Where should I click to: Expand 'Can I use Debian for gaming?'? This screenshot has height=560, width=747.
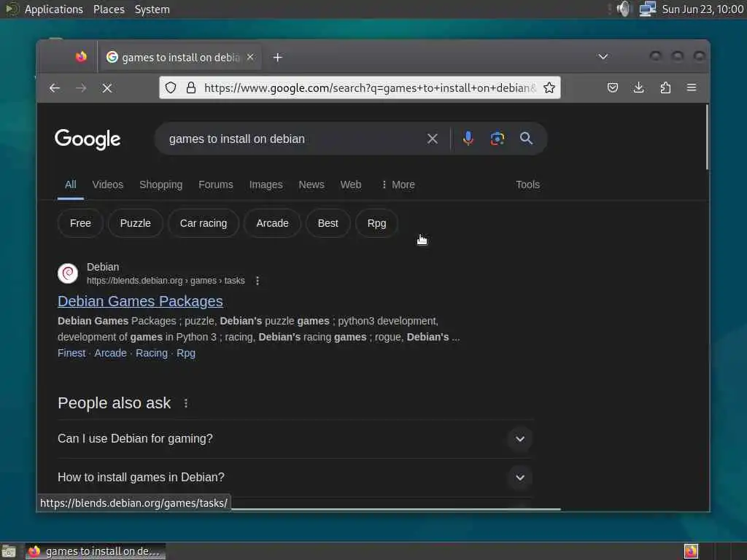click(295, 438)
